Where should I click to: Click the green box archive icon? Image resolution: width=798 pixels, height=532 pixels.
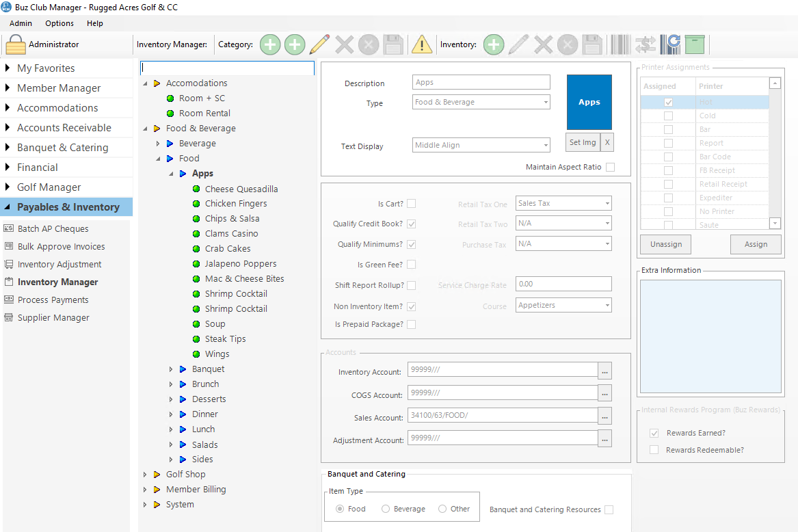(x=695, y=44)
